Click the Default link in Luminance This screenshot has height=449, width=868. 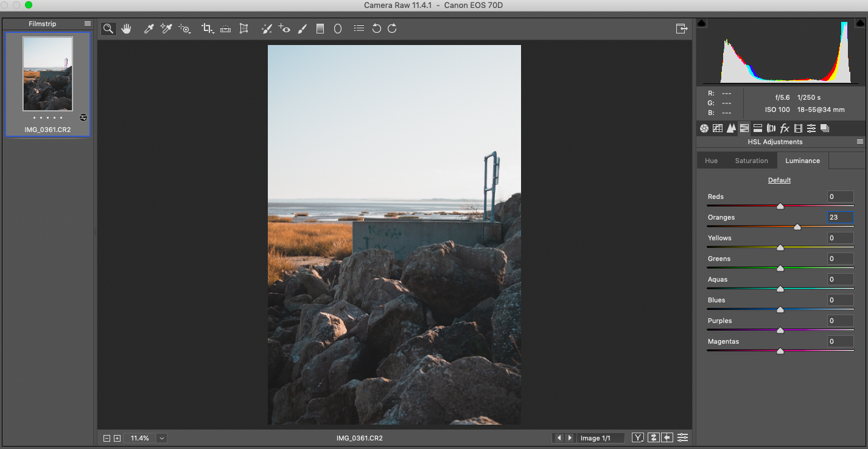point(779,180)
